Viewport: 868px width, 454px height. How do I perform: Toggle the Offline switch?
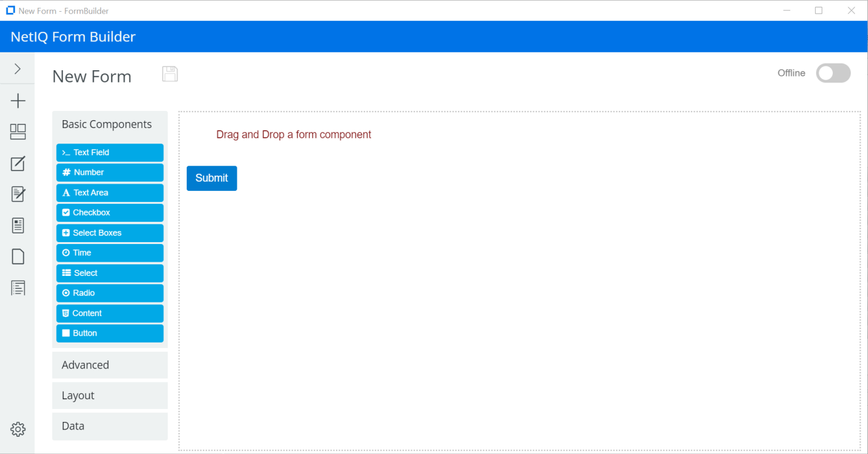click(833, 73)
